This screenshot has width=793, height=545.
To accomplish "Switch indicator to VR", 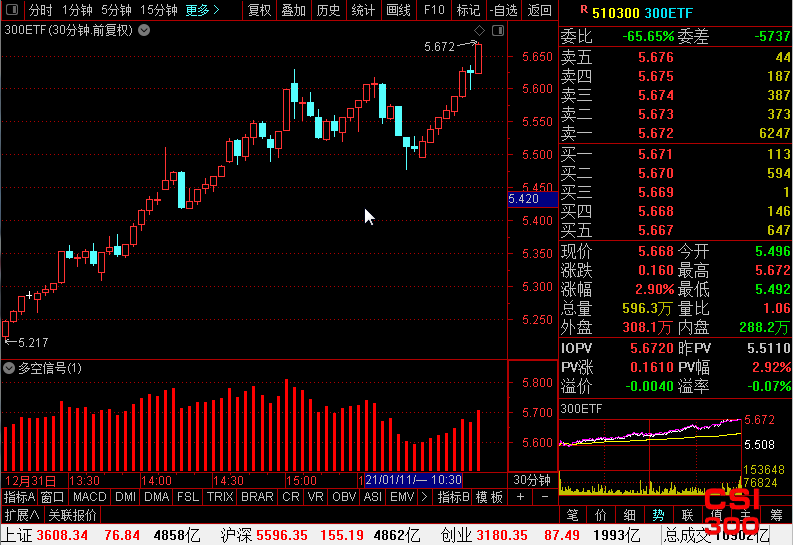I will coord(315,497).
